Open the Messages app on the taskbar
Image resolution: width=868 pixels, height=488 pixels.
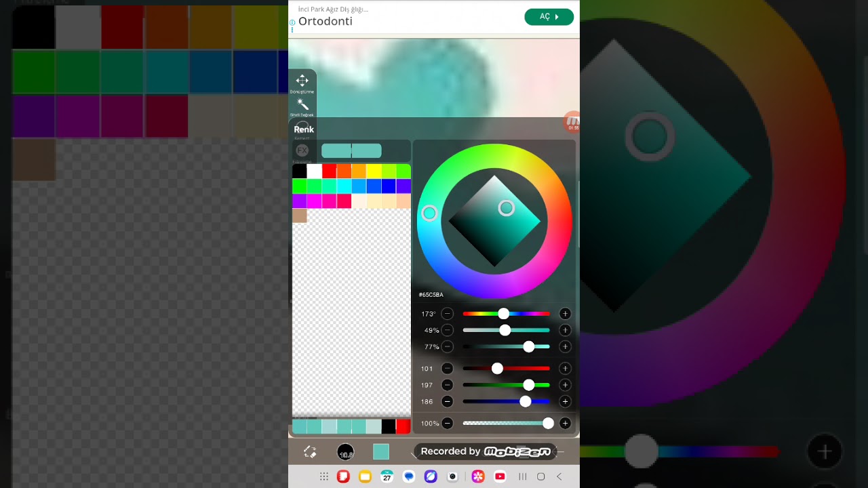tap(409, 476)
